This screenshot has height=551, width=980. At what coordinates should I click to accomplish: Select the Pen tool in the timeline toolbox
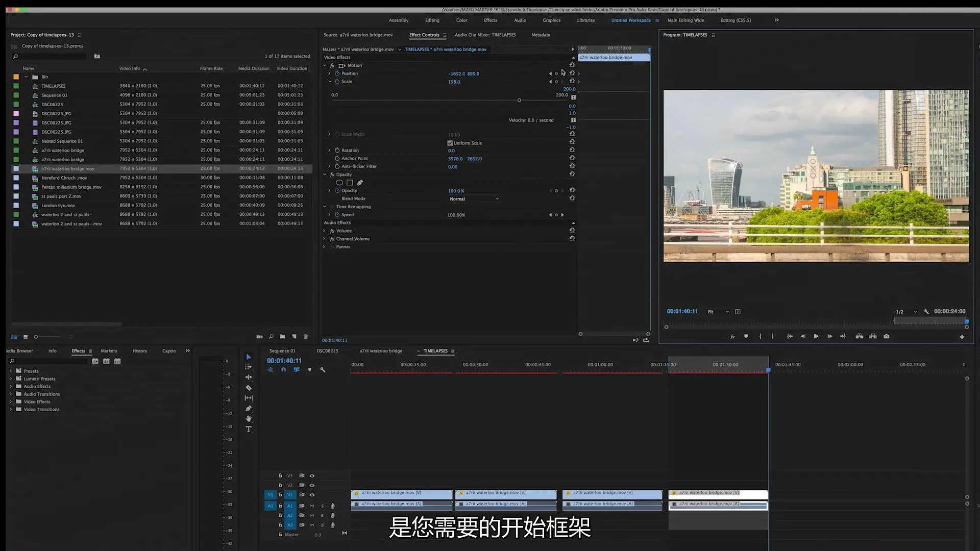(x=249, y=408)
